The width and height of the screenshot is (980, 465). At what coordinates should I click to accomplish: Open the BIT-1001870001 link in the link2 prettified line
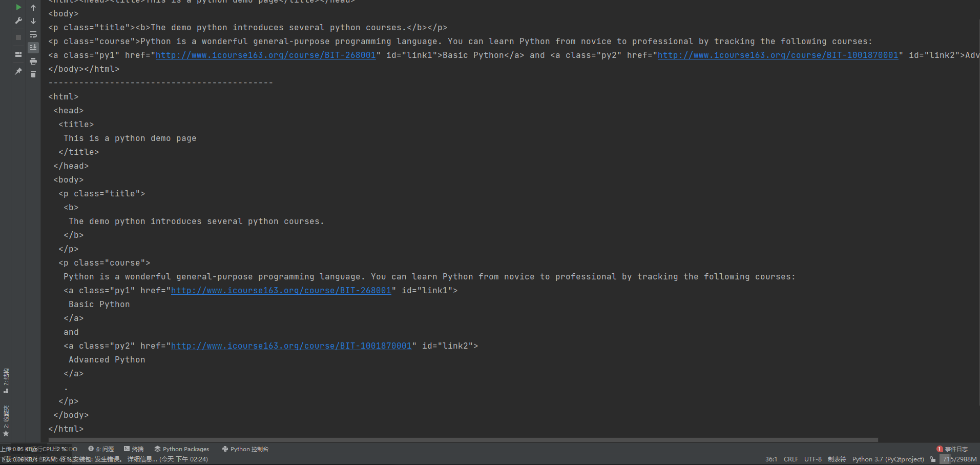click(291, 346)
